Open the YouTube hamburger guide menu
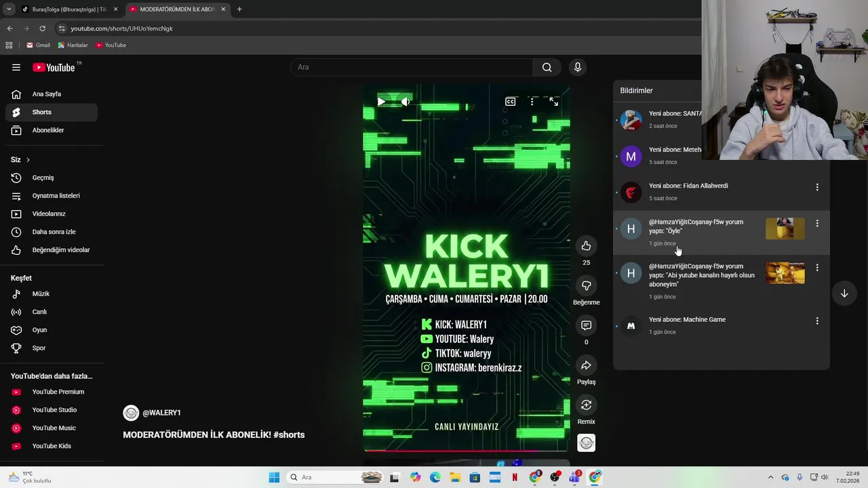 point(16,67)
